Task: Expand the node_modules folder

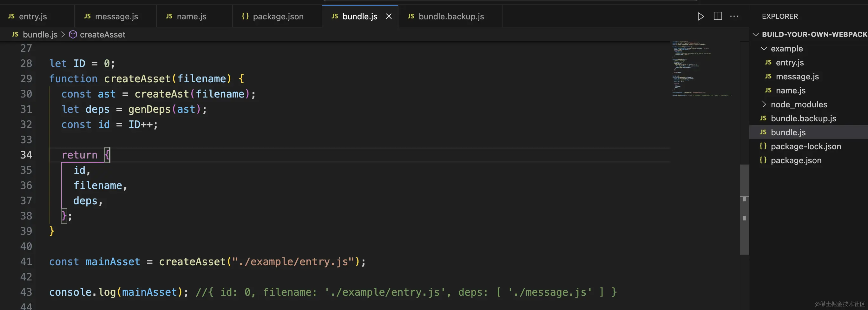Action: click(x=764, y=104)
